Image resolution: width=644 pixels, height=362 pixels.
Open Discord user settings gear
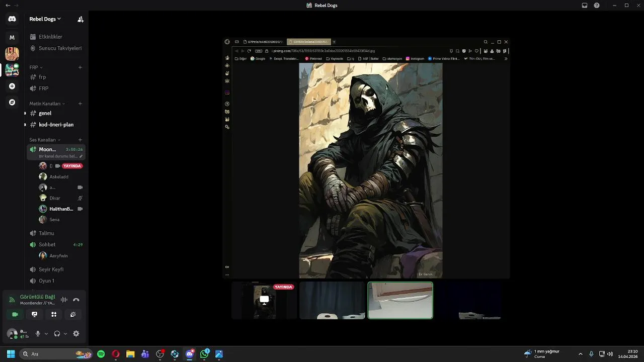[76, 334]
